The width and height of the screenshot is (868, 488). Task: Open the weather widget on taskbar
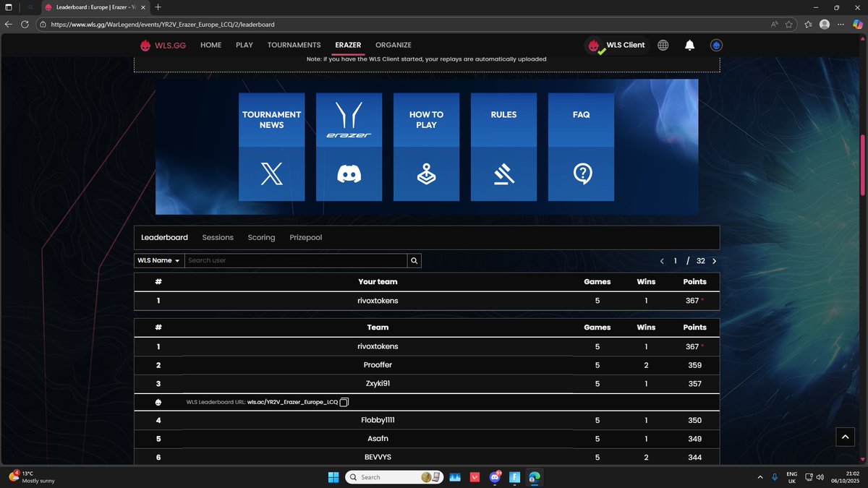click(33, 477)
